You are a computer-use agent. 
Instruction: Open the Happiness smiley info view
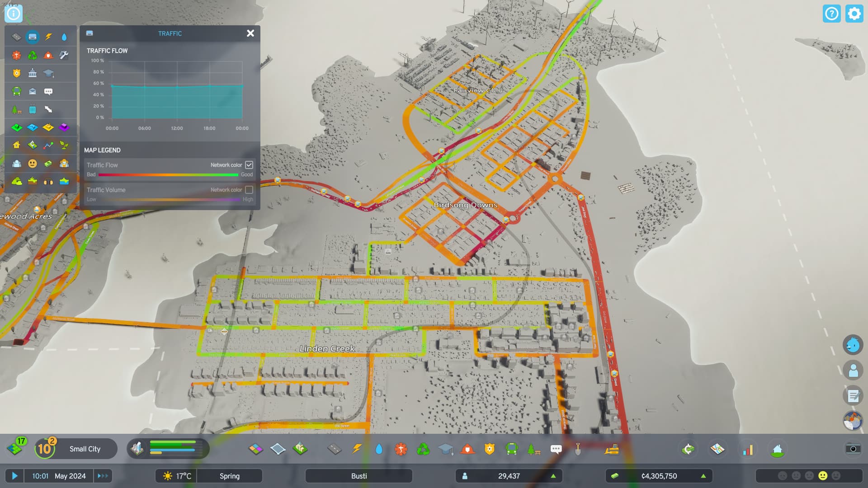click(32, 164)
